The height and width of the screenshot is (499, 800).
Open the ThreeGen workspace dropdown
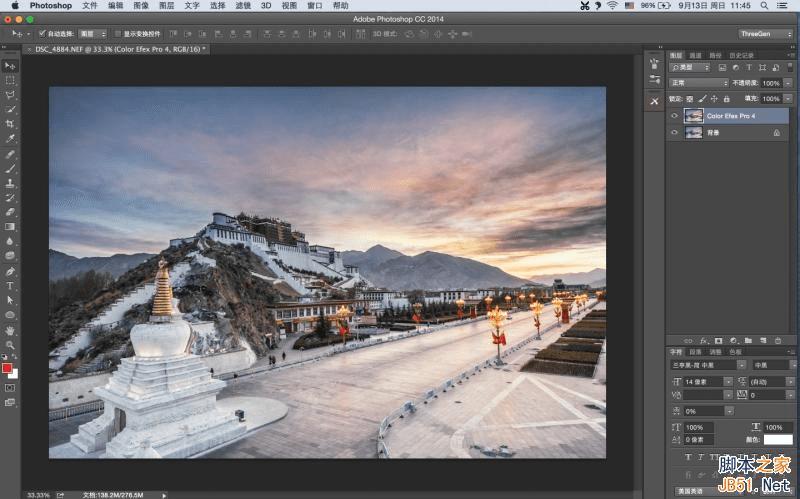coord(765,34)
